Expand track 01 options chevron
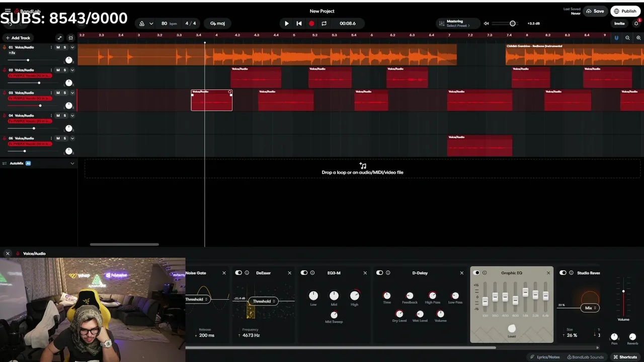The height and width of the screenshot is (362, 644). [x=72, y=47]
